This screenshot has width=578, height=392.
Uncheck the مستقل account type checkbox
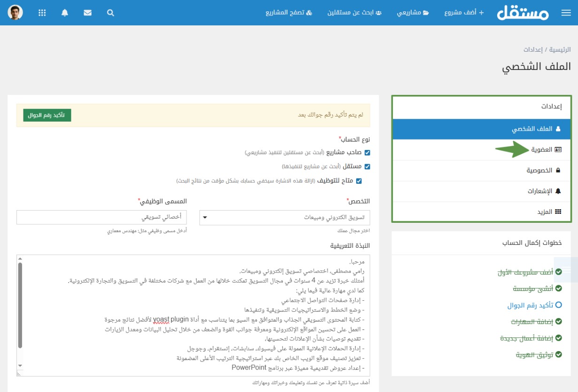point(367,166)
